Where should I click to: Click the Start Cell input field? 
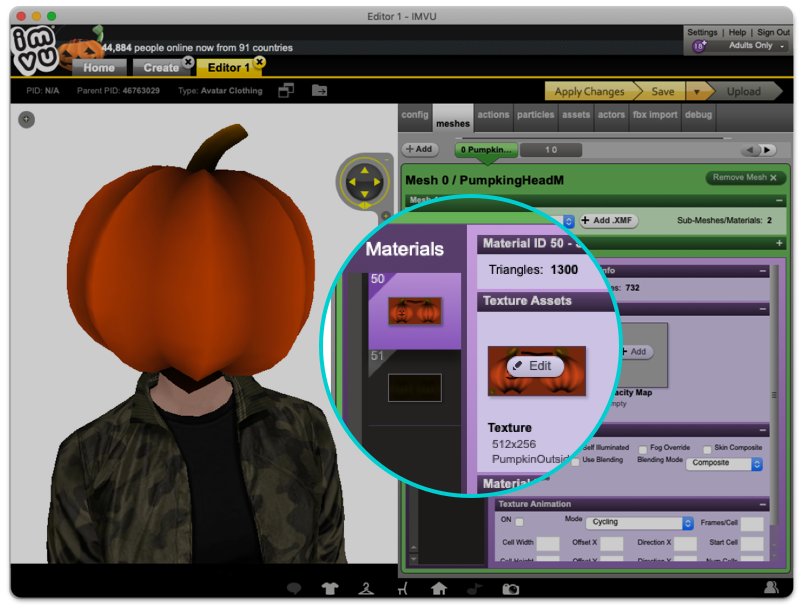click(x=752, y=543)
